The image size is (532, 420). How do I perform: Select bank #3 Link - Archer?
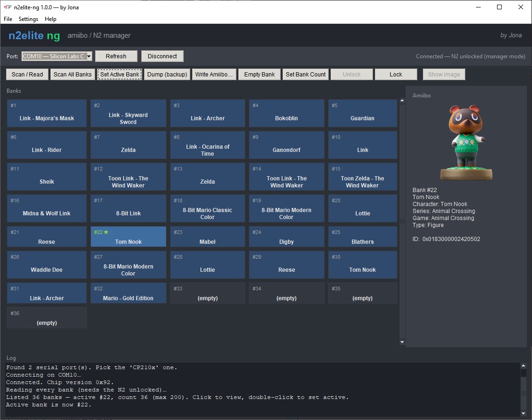pyautogui.click(x=207, y=113)
